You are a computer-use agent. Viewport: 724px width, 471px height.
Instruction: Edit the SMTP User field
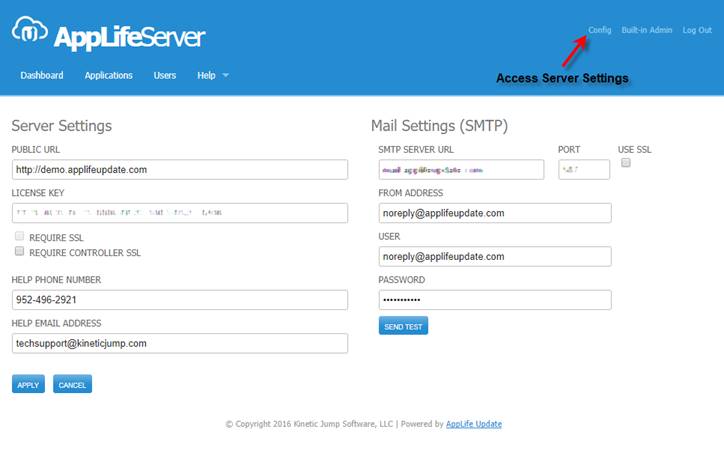click(x=495, y=256)
